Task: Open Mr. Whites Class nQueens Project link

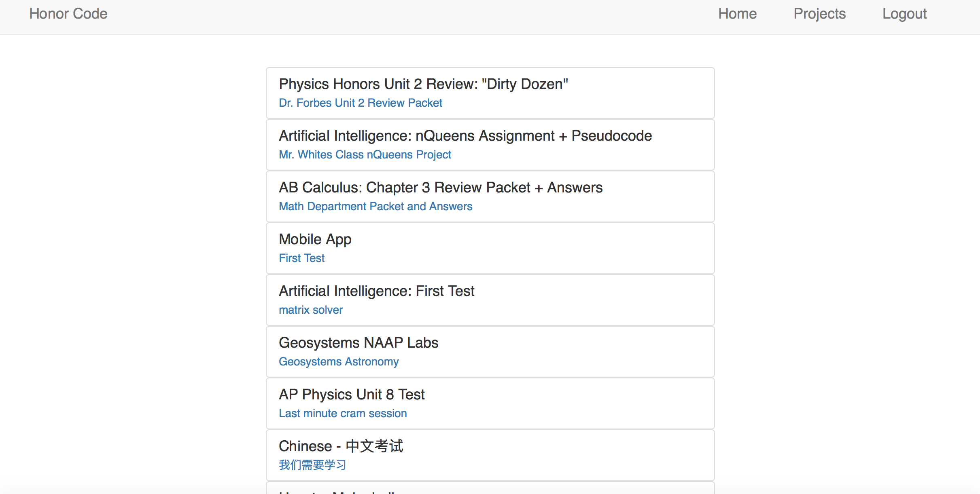Action: click(x=365, y=155)
